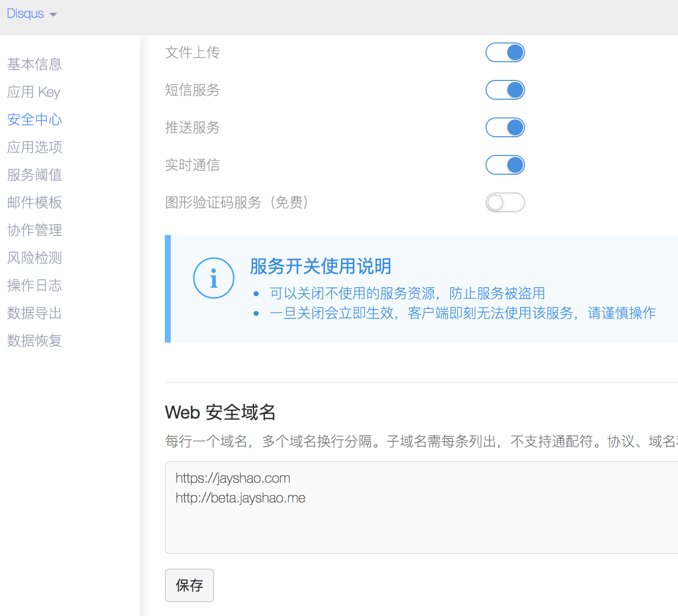This screenshot has width=678, height=616.
Task: Go to 协作管理
Action: (35, 230)
